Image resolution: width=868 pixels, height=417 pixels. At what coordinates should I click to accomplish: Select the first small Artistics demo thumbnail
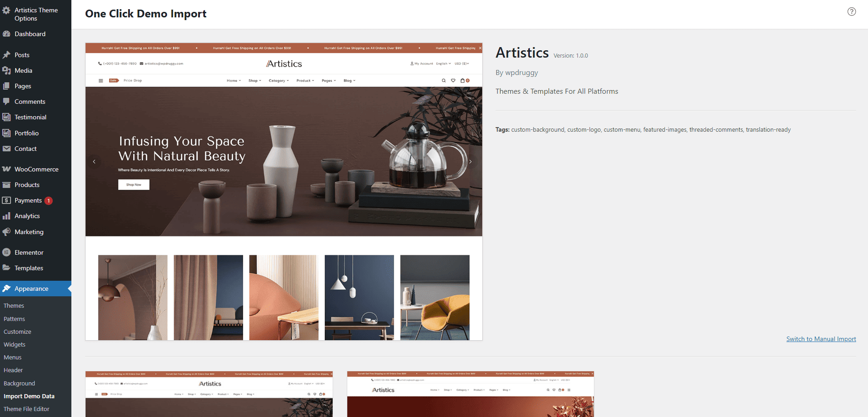coord(209,394)
